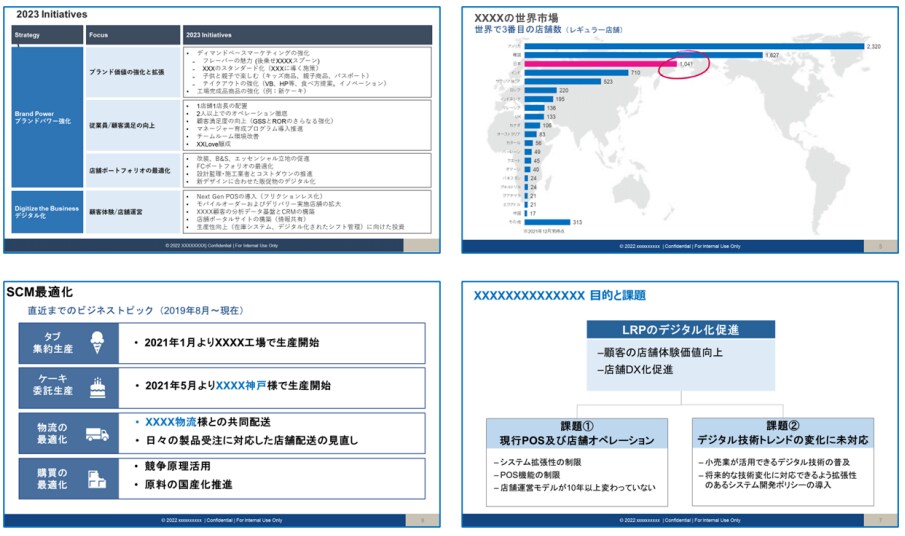Screen dimensions: 905x536
Task: Click the circled value '1,041'
Action: (686, 64)
